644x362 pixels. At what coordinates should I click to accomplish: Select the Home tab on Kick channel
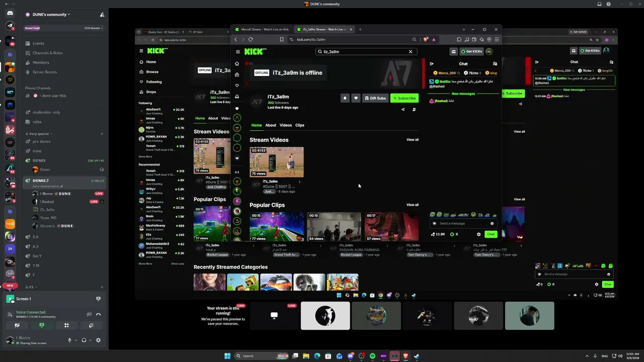(257, 125)
